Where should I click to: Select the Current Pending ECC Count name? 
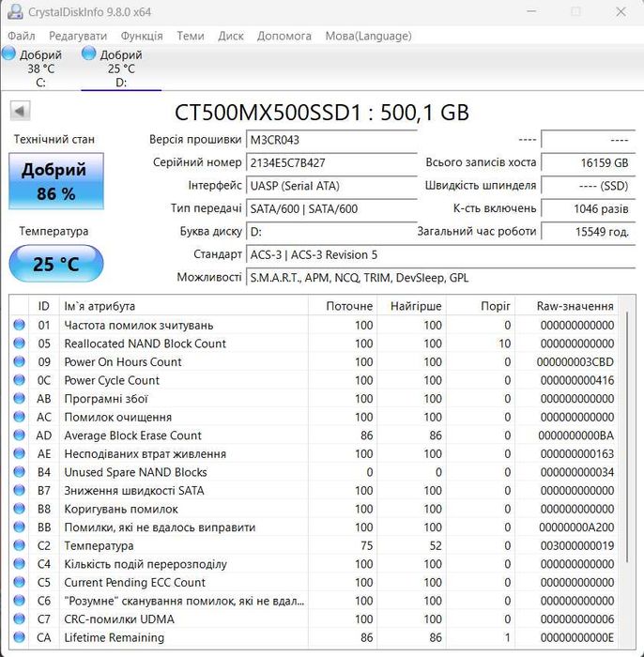134,583
